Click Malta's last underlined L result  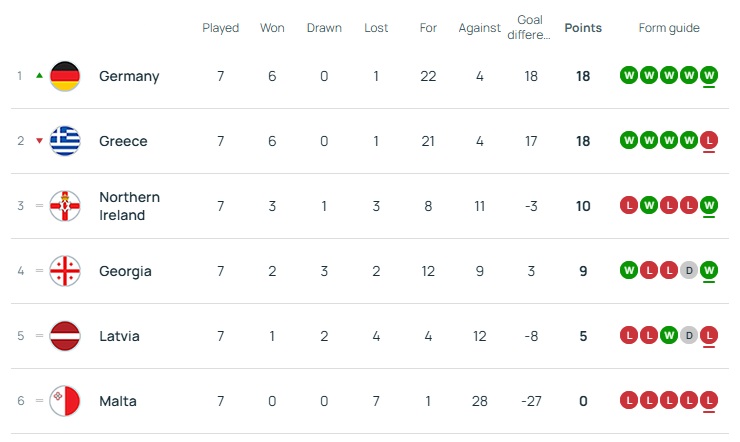(709, 401)
